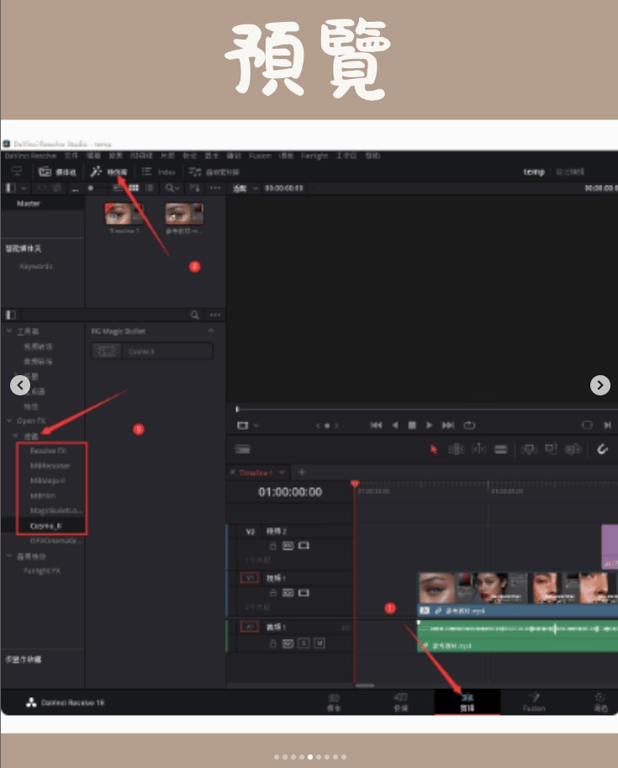Toggle timeline Snapping magnet
The image size is (618, 768).
602,449
